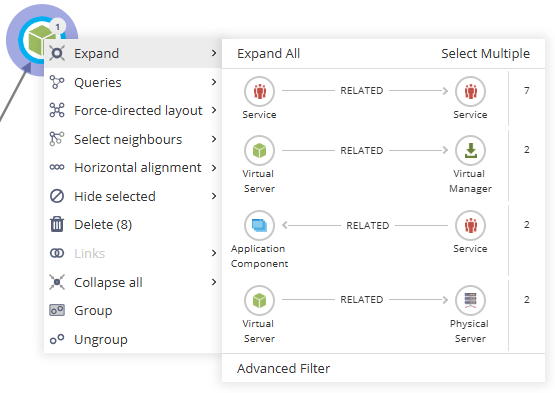555x393 pixels.
Task: Select RELATED label between Service and Service
Action: tap(362, 91)
